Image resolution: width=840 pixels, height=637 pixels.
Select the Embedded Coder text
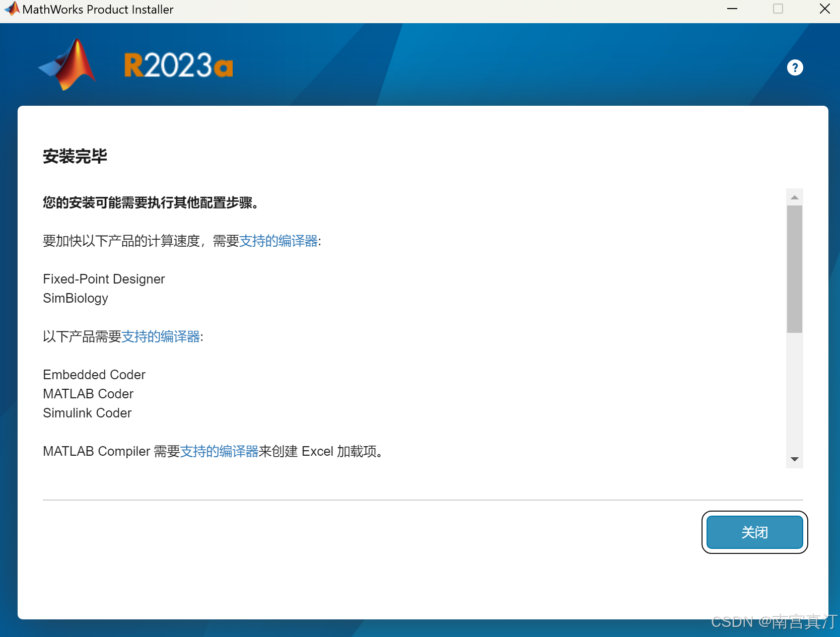pyautogui.click(x=94, y=375)
